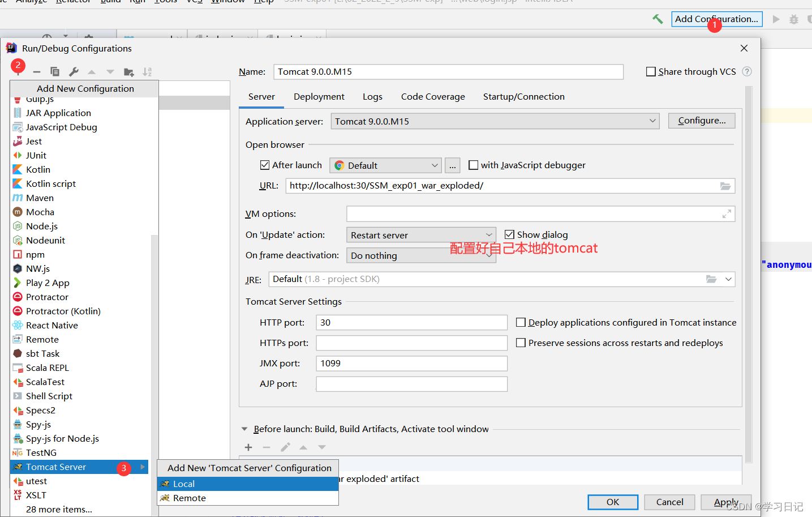Add before-launch task with plus icon

(248, 447)
